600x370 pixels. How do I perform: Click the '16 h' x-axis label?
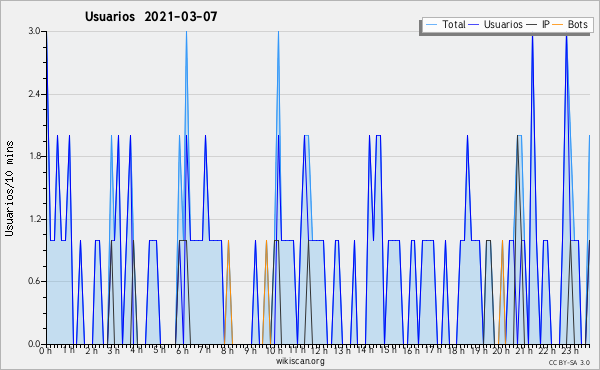[x=411, y=350]
